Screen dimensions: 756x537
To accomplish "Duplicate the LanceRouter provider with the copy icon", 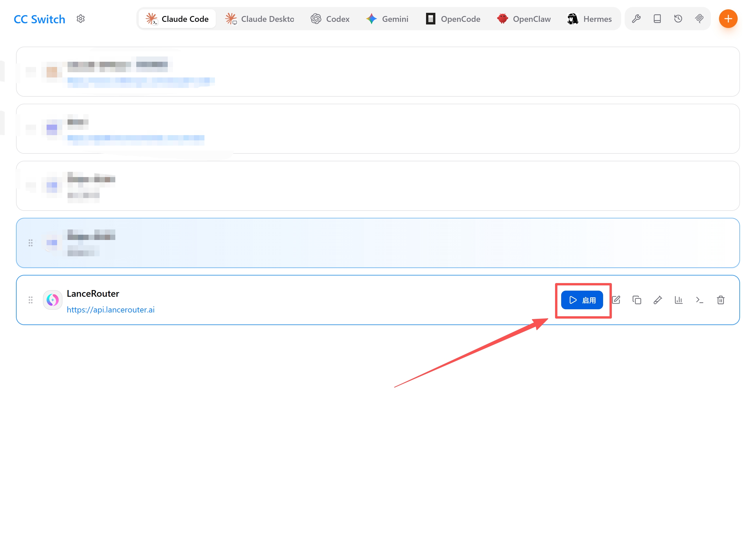I will click(x=637, y=300).
